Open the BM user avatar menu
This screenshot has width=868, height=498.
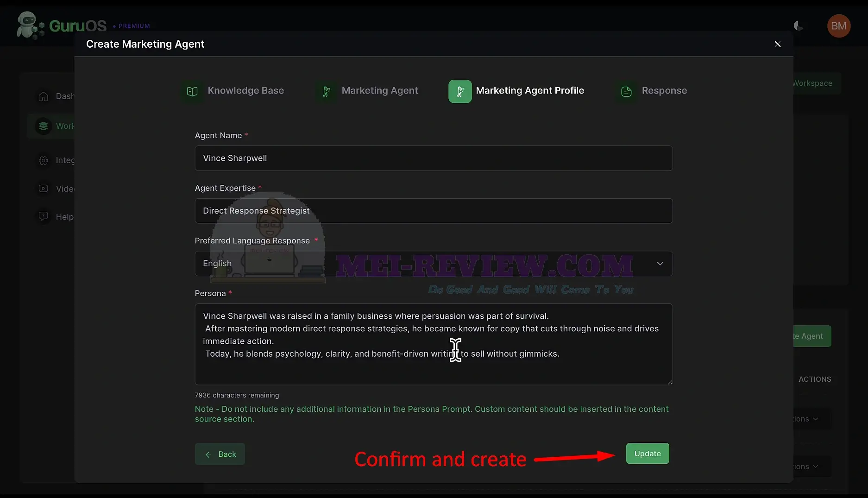pos(839,26)
